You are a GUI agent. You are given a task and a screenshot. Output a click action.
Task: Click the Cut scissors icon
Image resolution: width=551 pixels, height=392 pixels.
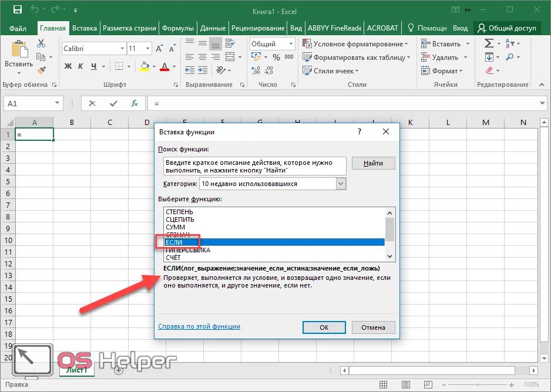[41, 43]
